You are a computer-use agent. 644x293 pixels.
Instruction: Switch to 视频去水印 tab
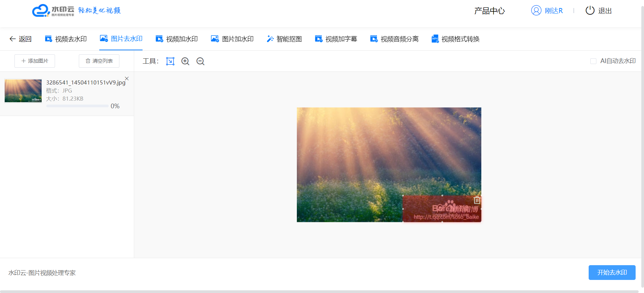(66, 39)
